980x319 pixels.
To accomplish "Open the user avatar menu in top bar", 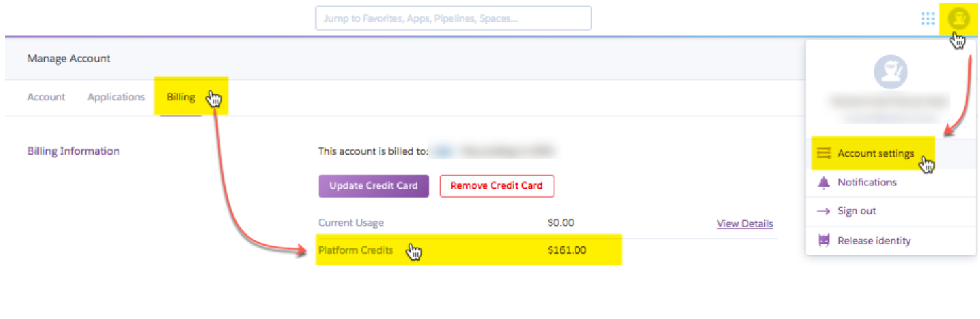I will [958, 18].
